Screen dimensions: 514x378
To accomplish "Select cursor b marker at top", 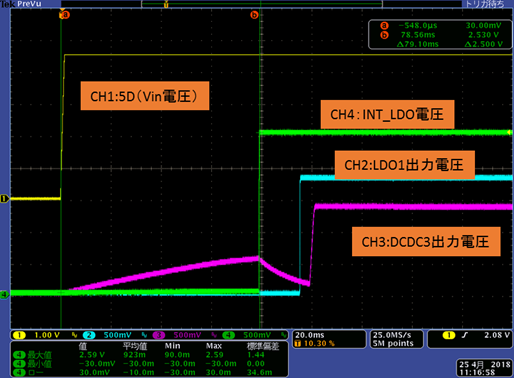I will tap(254, 15).
